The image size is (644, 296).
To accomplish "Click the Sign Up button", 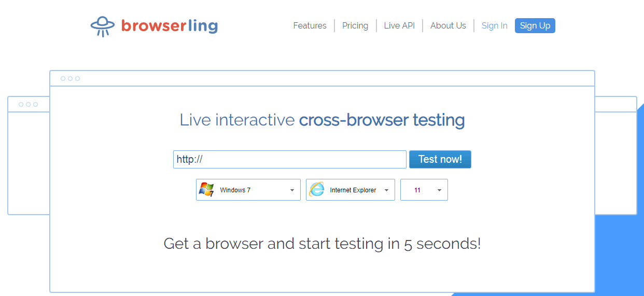I will pyautogui.click(x=535, y=25).
